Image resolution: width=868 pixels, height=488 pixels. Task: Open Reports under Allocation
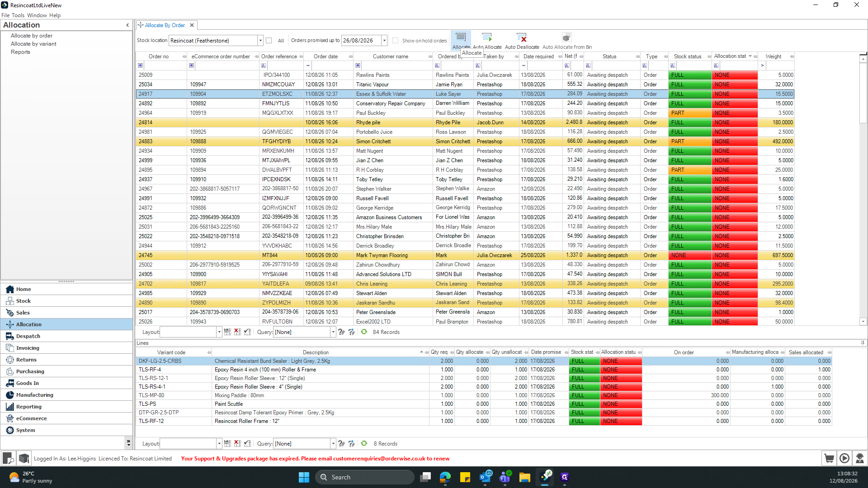point(20,52)
